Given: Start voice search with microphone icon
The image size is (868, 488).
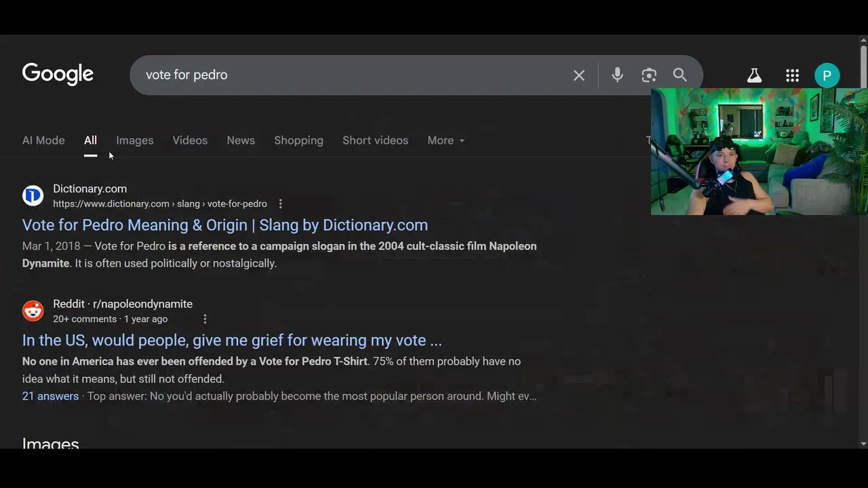Looking at the screenshot, I should (x=617, y=75).
